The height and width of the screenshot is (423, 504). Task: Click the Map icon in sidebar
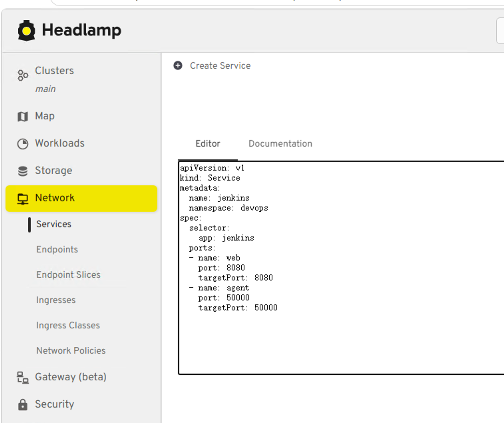[x=23, y=117]
